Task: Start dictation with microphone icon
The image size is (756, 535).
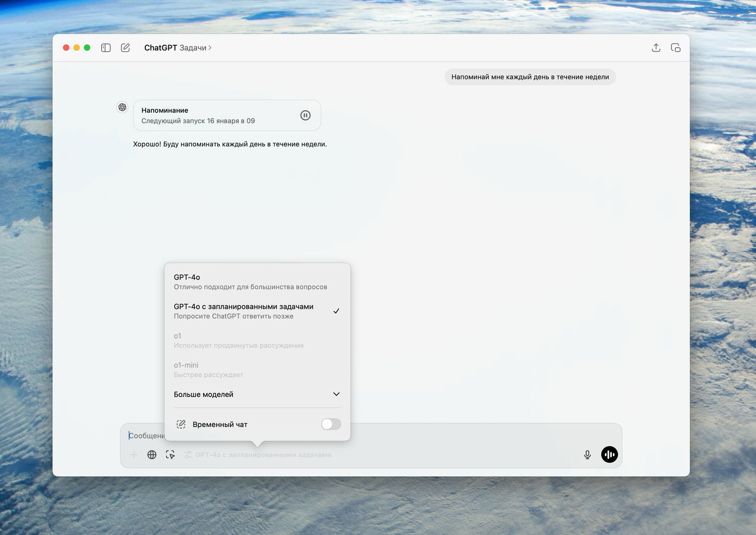Action: 587,455
